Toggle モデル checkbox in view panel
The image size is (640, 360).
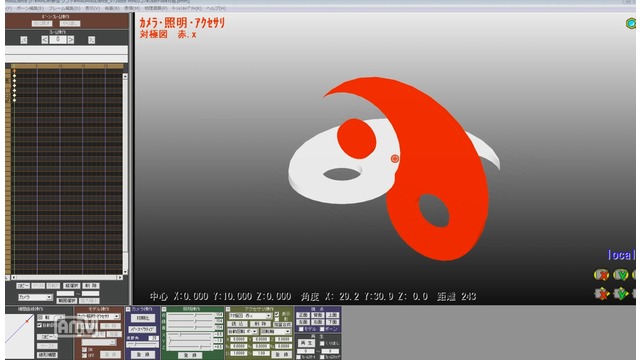coord(301,329)
